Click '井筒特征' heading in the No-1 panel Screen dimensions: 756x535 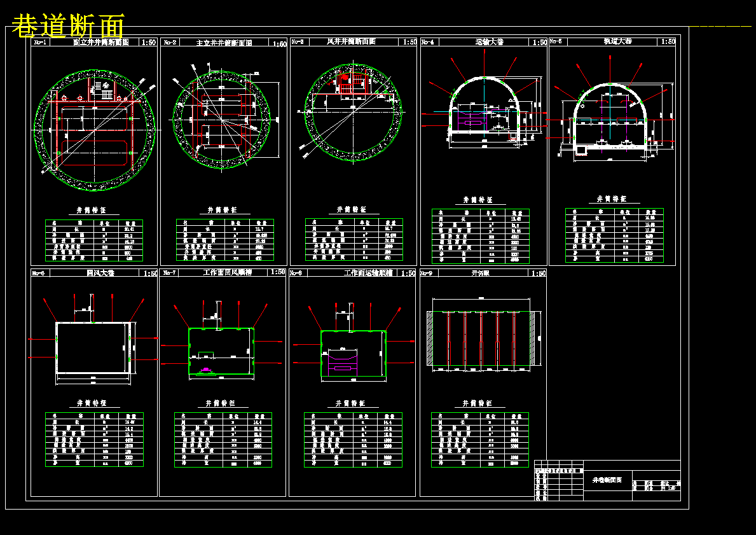[x=91, y=211]
